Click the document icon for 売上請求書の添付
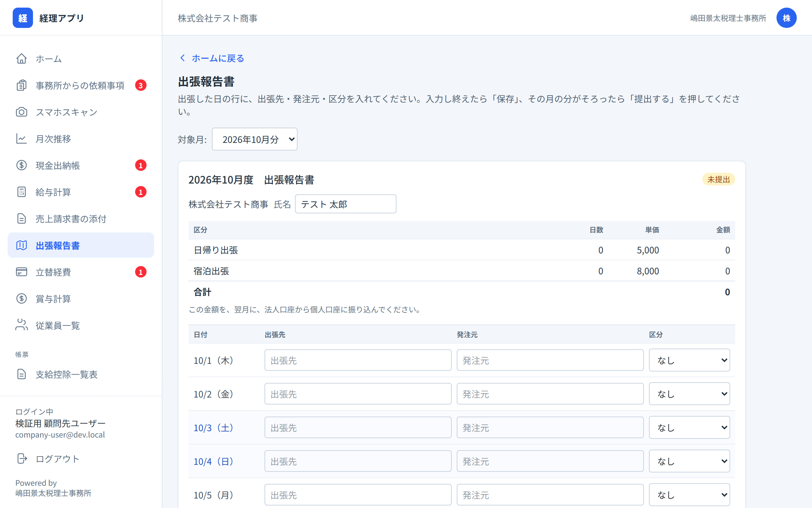Viewport: 812px width, 508px height. coord(22,219)
